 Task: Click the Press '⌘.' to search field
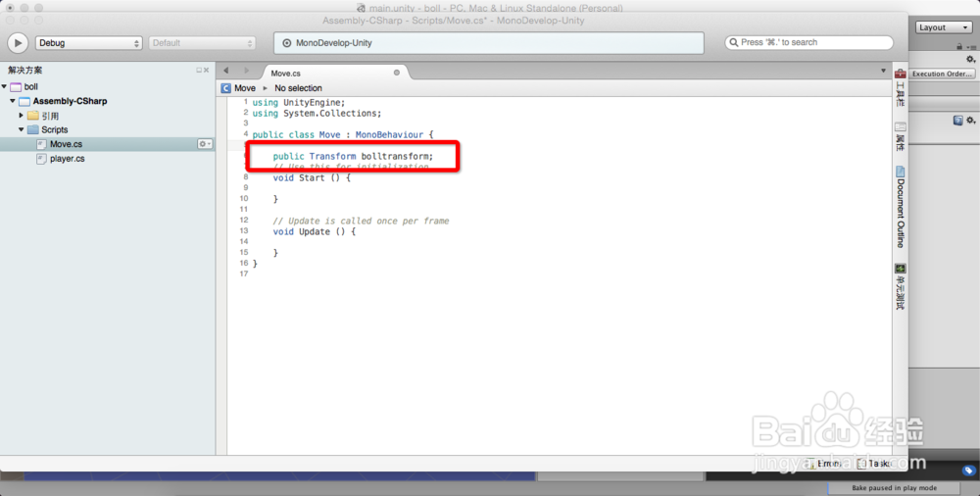(x=808, y=42)
